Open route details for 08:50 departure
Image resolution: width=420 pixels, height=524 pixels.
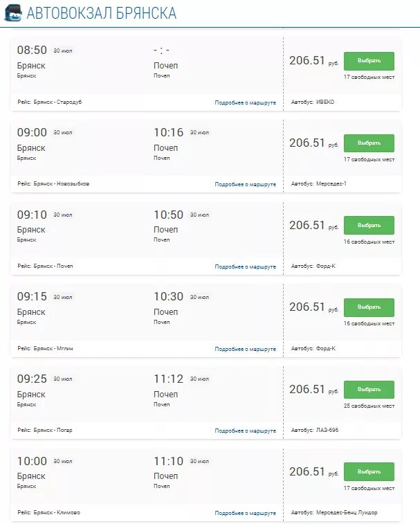point(245,102)
